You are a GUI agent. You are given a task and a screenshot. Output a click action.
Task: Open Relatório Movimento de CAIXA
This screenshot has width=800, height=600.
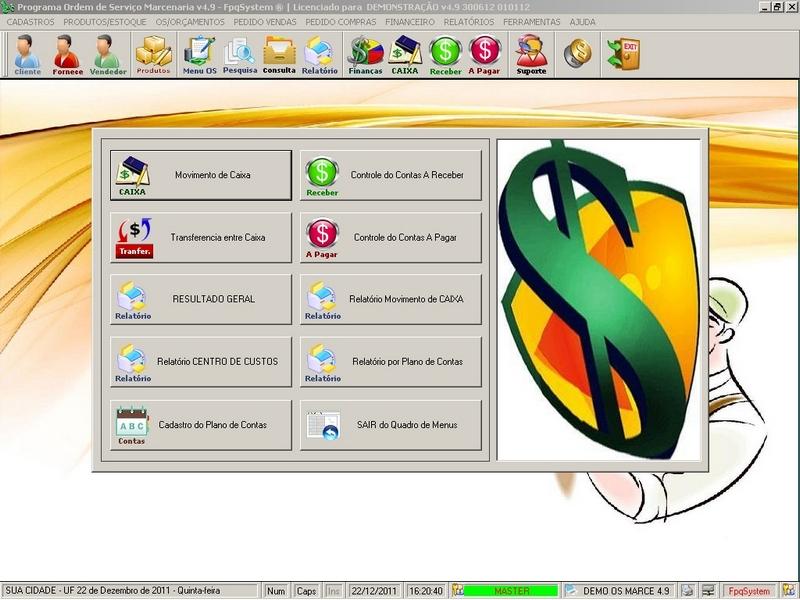[x=391, y=299]
